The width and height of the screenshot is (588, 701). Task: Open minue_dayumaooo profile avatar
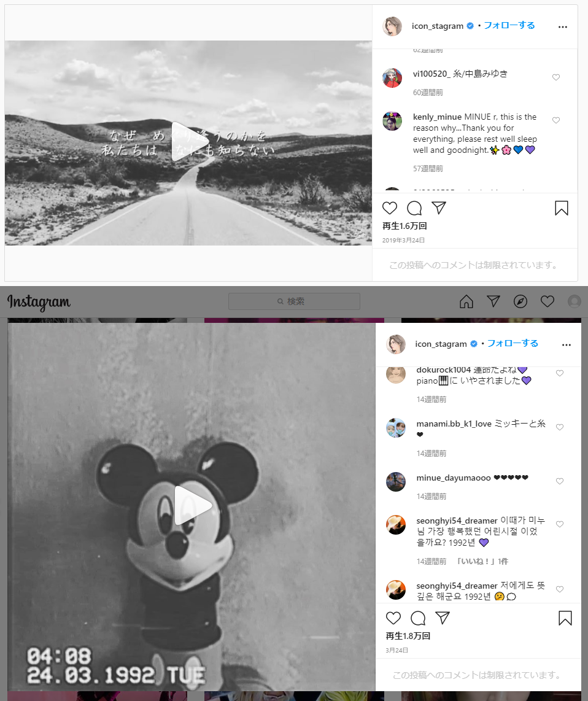pos(396,482)
